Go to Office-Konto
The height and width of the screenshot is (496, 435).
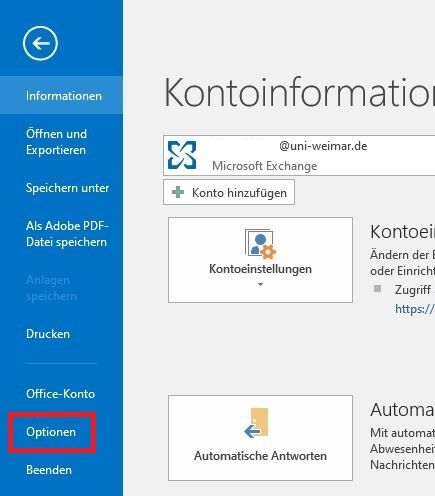[x=61, y=394]
